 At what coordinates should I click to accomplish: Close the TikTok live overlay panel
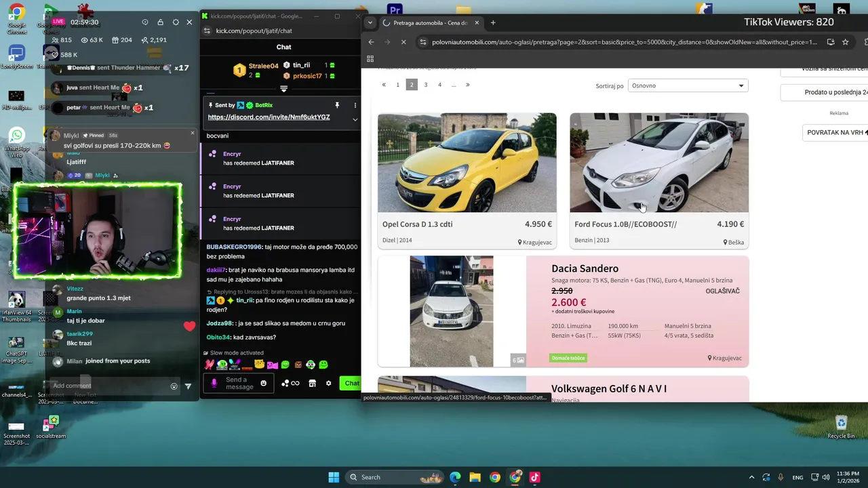click(x=189, y=22)
